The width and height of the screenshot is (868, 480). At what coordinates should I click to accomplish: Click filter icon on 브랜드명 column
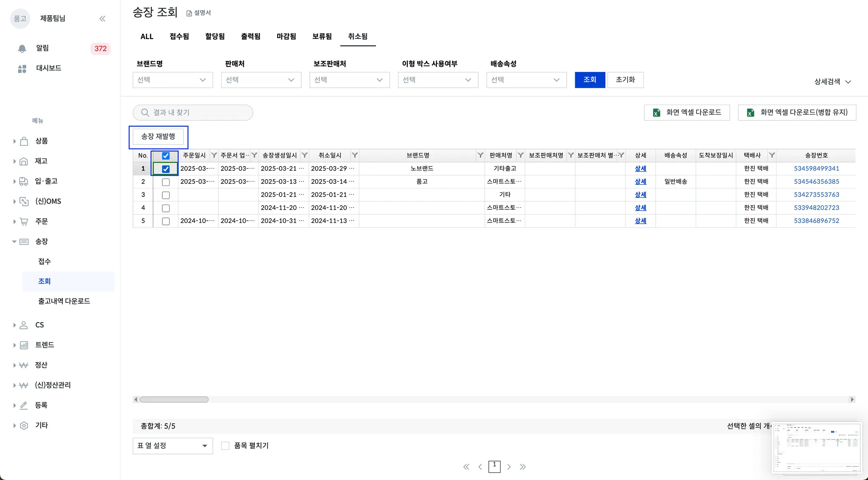pyautogui.click(x=480, y=155)
